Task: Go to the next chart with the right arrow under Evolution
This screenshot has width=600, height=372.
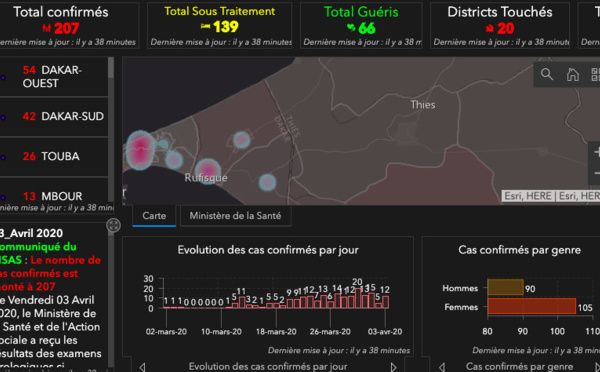Action: [x=393, y=367]
